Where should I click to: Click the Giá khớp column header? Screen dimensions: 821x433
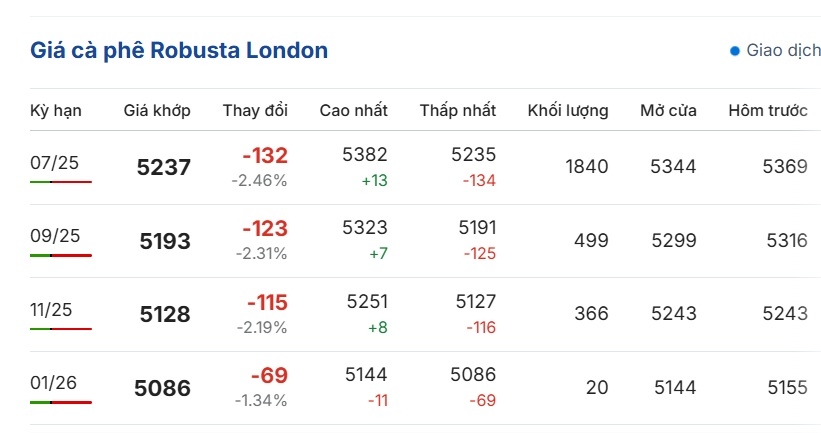click(x=157, y=110)
